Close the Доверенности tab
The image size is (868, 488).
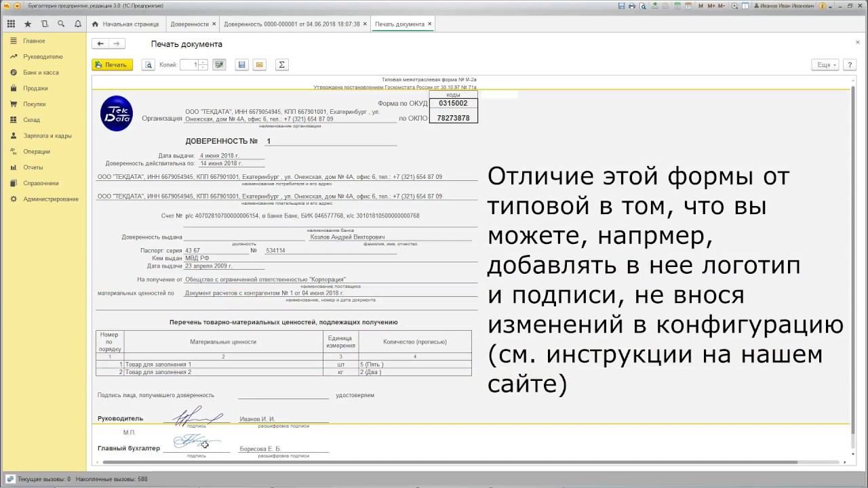click(x=214, y=24)
